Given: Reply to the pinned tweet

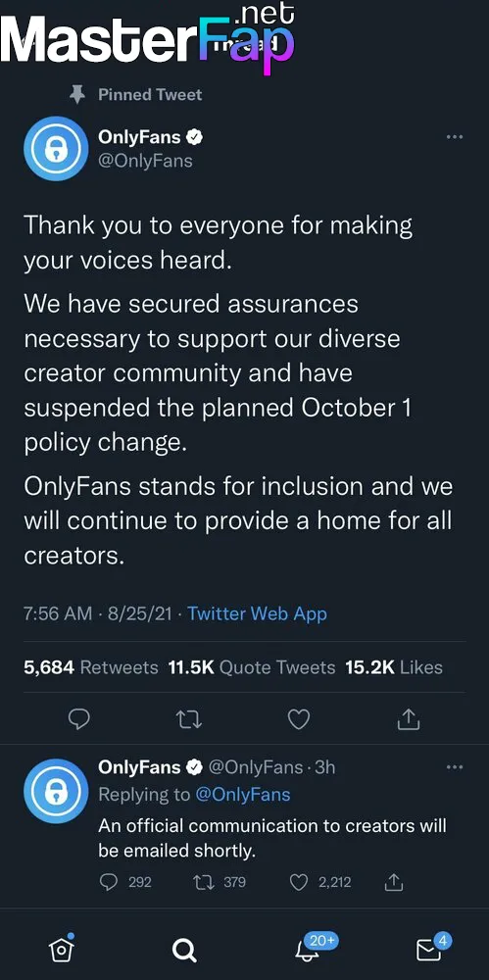Looking at the screenshot, I should [78, 720].
